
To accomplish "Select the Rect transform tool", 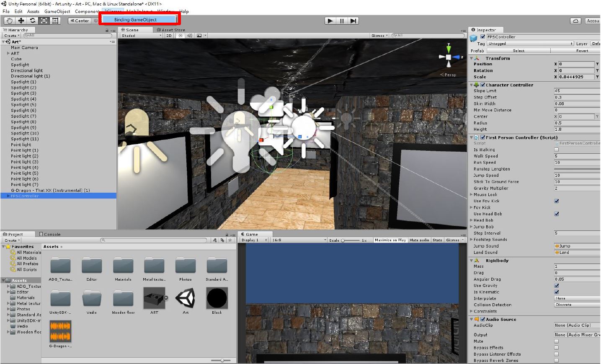I will pos(55,21).
